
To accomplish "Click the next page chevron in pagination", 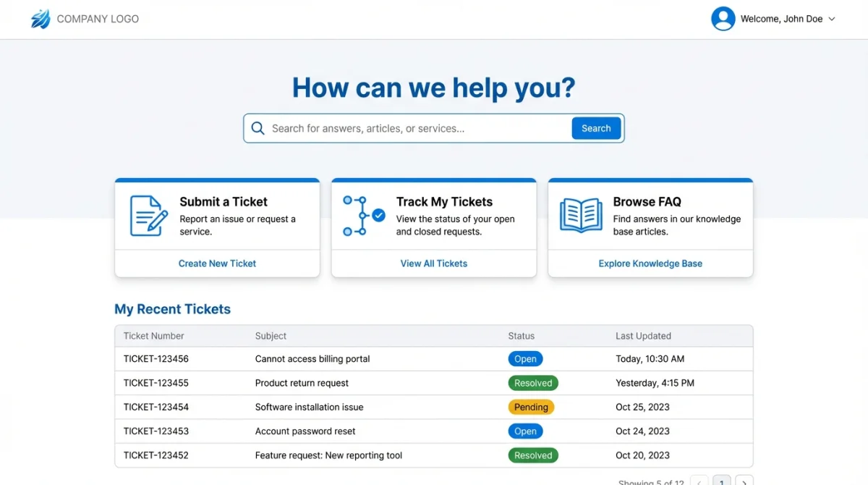I will pyautogui.click(x=744, y=481).
